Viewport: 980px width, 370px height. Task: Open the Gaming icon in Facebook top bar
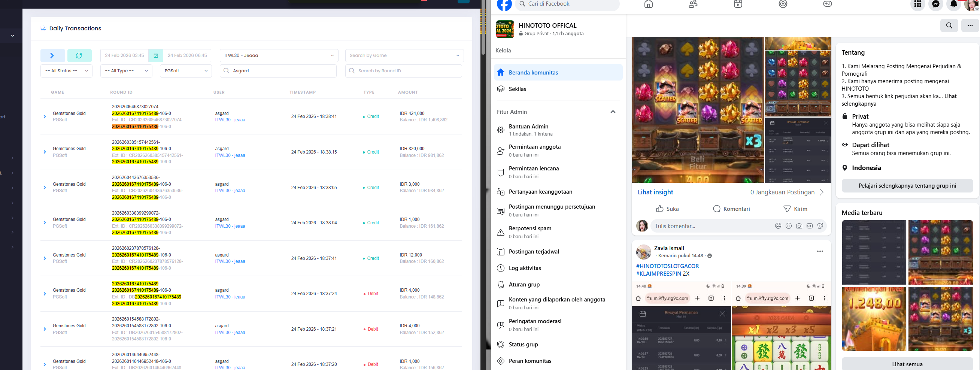click(828, 4)
